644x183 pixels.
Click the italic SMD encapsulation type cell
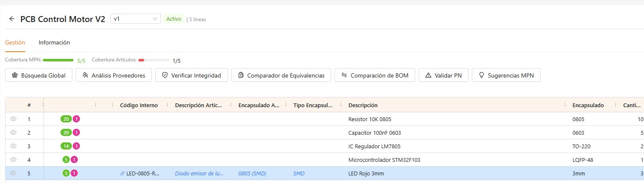(299, 173)
